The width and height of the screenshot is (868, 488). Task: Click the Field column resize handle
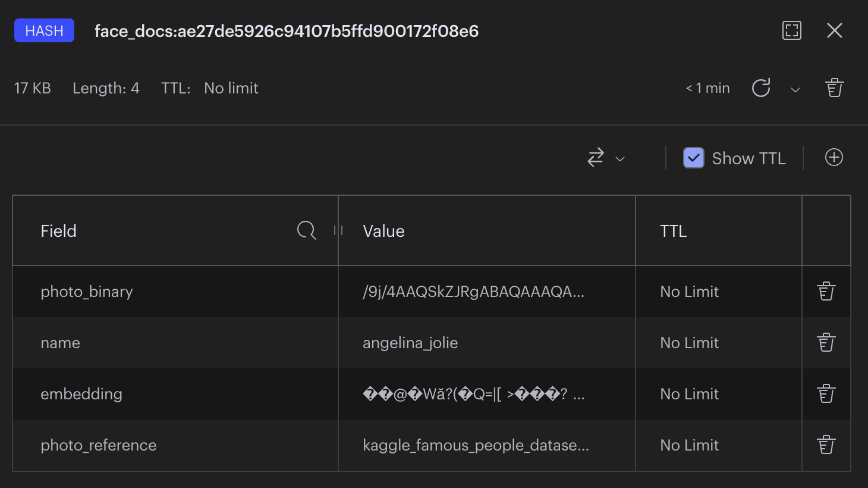click(338, 230)
